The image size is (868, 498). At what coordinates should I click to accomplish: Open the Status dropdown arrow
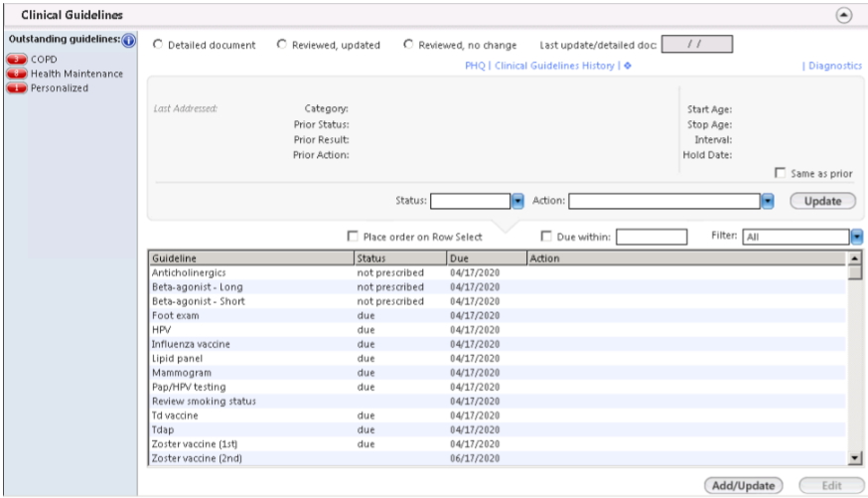click(x=517, y=201)
